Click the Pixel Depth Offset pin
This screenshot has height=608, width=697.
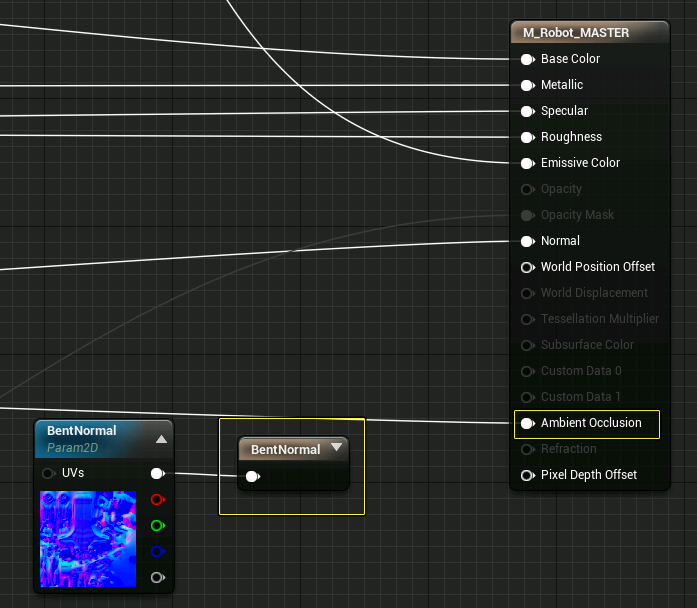pos(528,476)
